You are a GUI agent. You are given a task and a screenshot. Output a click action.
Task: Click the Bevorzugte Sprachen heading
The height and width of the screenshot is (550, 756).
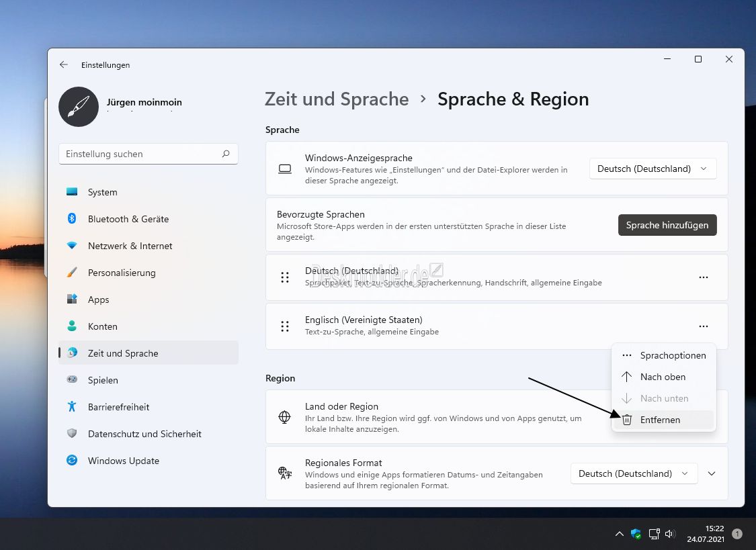pos(321,214)
